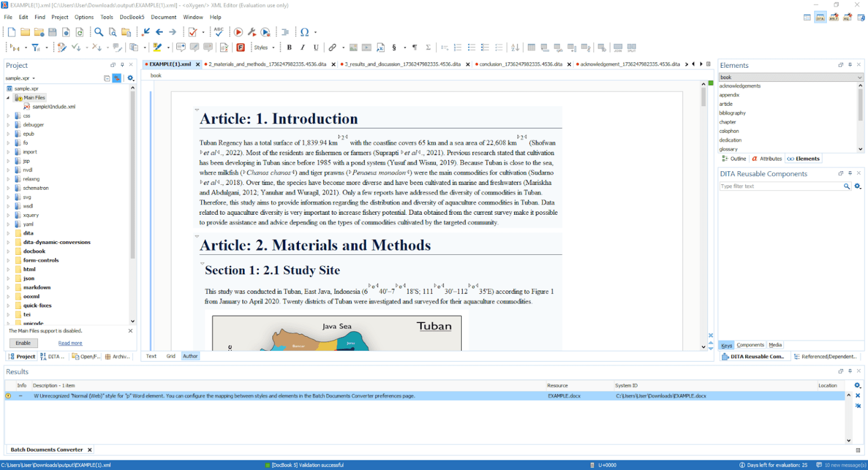Select the Spell Check (ABC) icon
The width and height of the screenshot is (868, 470).
point(218,32)
